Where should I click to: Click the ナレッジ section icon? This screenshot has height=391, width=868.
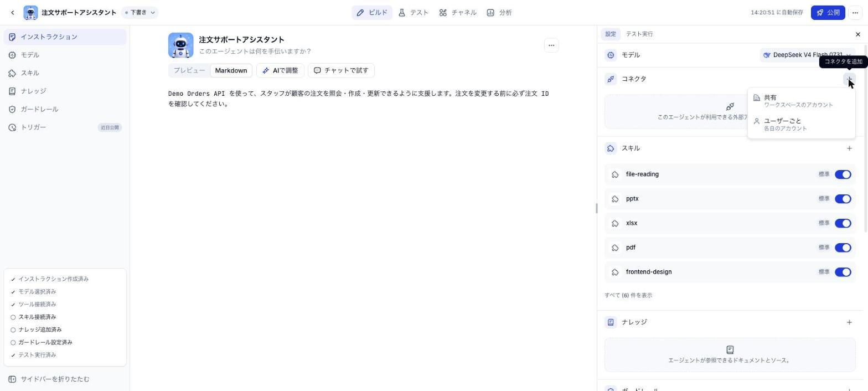coord(611,322)
